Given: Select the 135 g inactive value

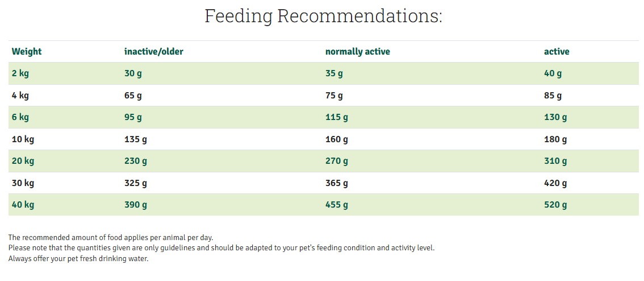Looking at the screenshot, I should (x=136, y=139).
